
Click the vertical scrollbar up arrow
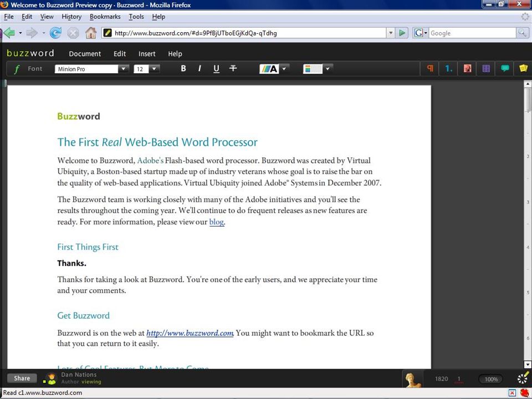528,84
